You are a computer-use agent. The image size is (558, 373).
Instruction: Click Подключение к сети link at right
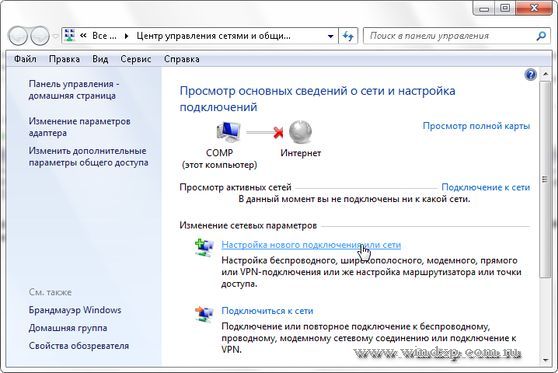[x=485, y=187]
